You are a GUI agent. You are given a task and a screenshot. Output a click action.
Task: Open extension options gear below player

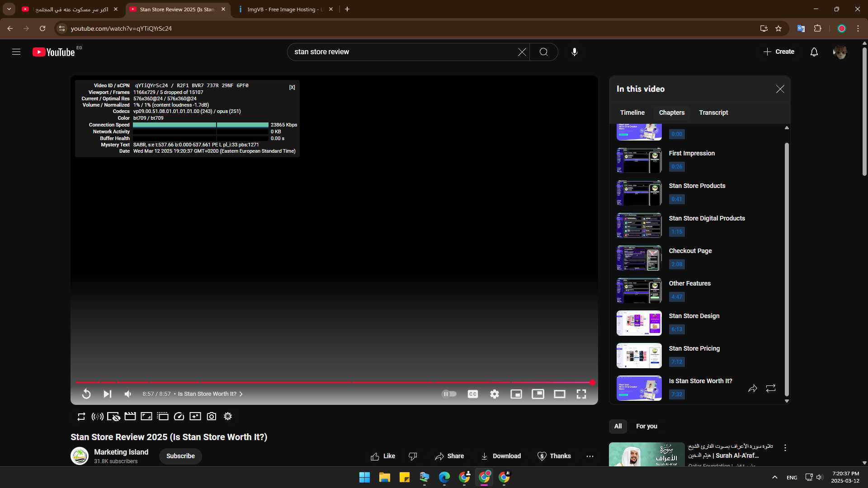(x=228, y=417)
